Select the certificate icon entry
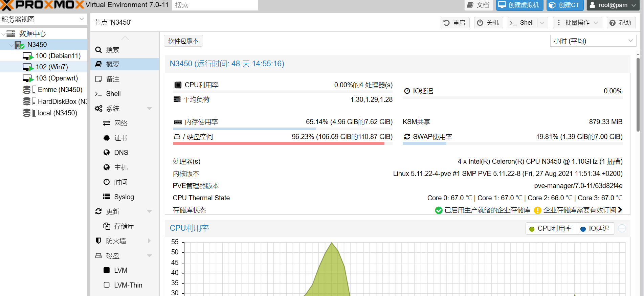The width and height of the screenshot is (644, 296). click(107, 138)
